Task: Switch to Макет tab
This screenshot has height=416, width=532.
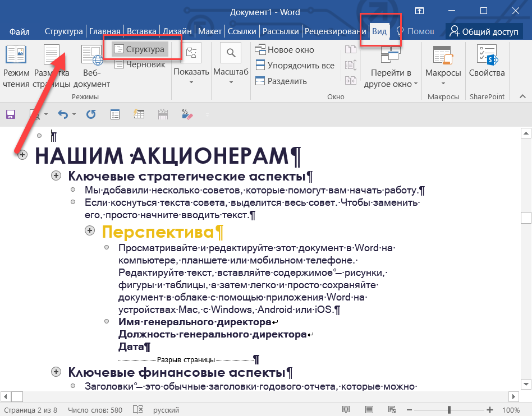Action: (x=210, y=31)
